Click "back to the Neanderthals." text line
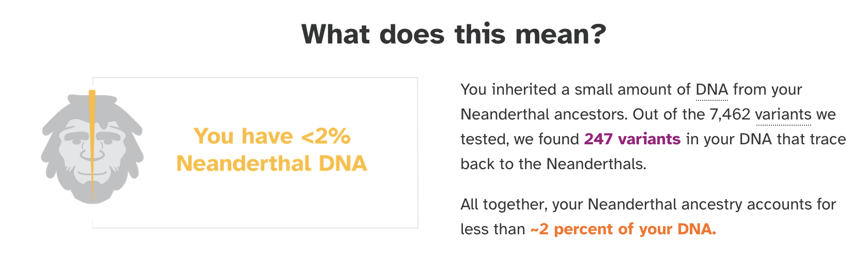This screenshot has width=868, height=270. (553, 164)
